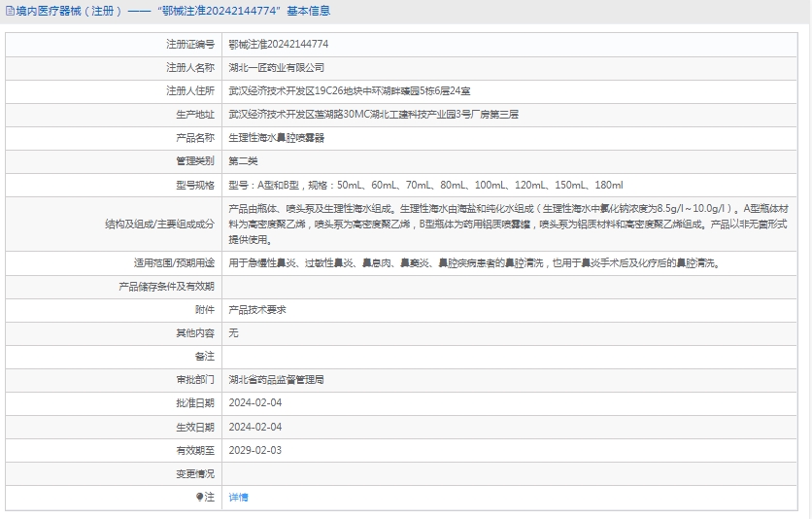Click the document icon before the page title

(10, 12)
